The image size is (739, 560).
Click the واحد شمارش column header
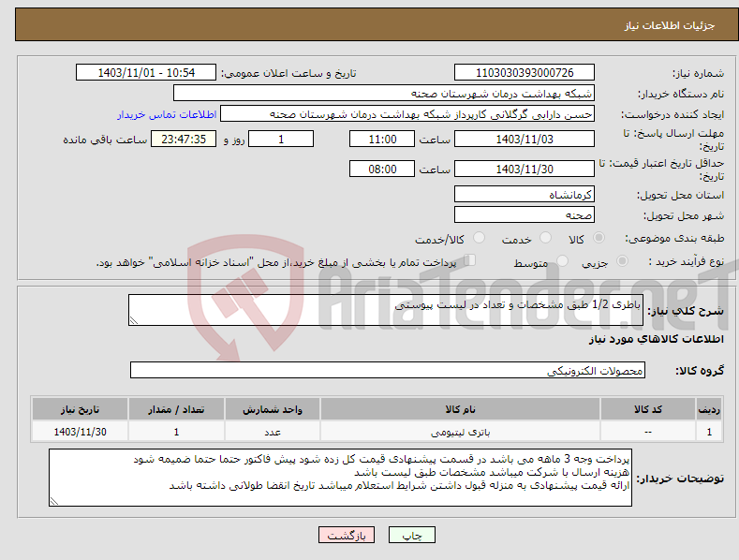pyautogui.click(x=273, y=409)
